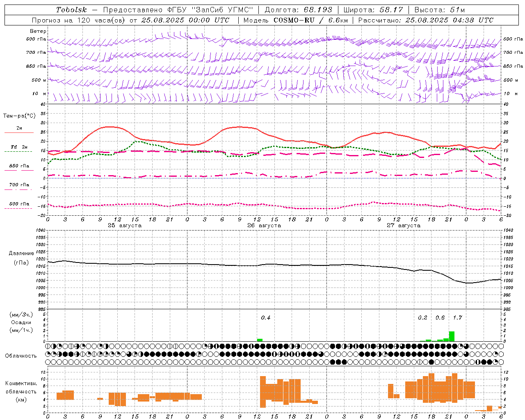Click the 'Высота: 51м' elevation text
Image resolution: width=525 pixels, height=420 pixels.
tap(440, 10)
